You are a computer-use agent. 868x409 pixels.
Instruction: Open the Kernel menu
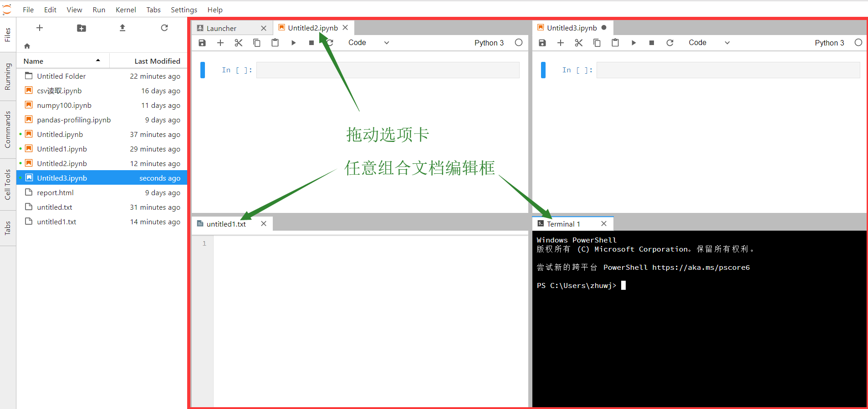(x=126, y=10)
